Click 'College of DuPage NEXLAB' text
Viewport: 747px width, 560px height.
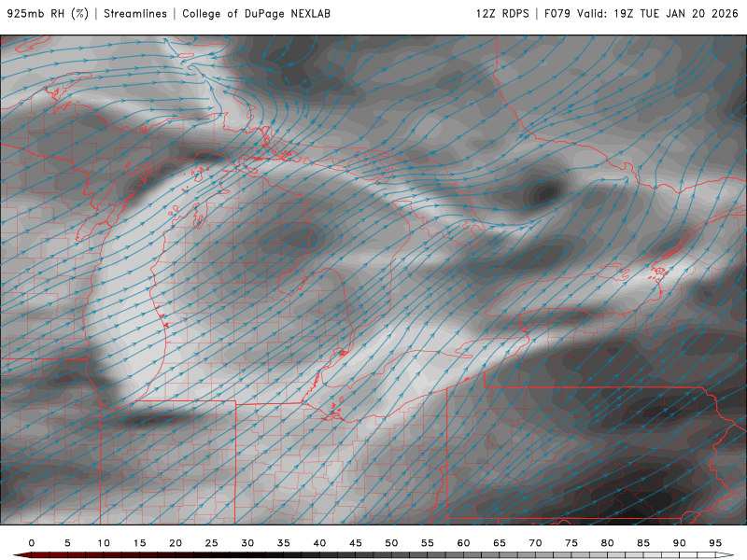[x=256, y=13]
